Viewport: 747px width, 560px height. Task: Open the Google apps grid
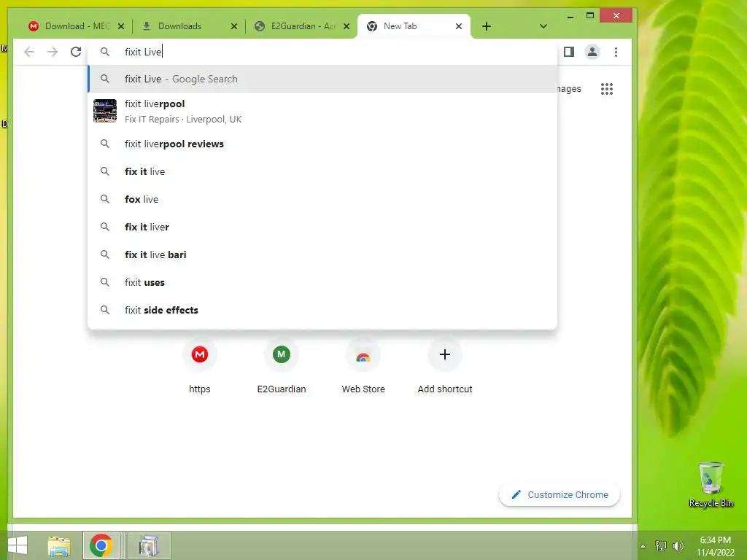click(x=606, y=88)
